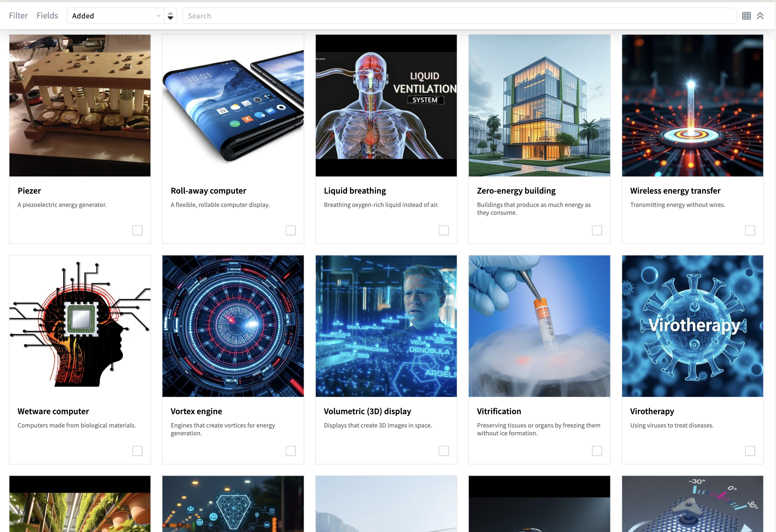Open the Fields options
This screenshot has width=776, height=532.
point(47,16)
